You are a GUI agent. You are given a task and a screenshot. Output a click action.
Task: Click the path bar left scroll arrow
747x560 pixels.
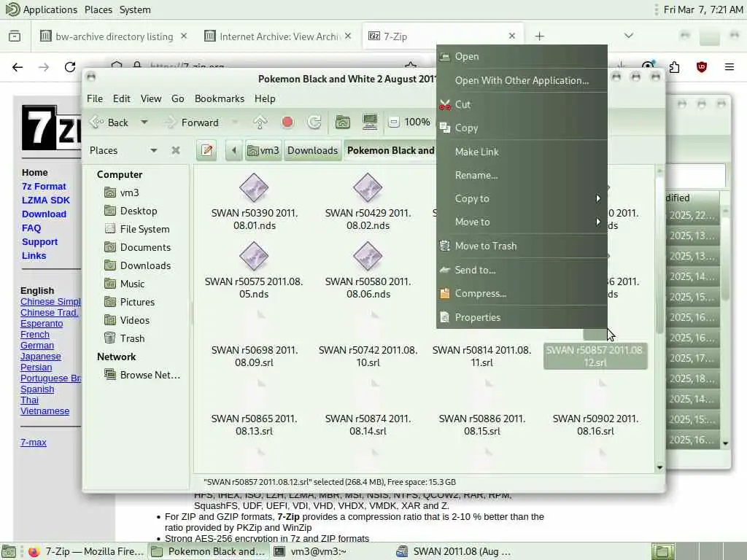(234, 150)
